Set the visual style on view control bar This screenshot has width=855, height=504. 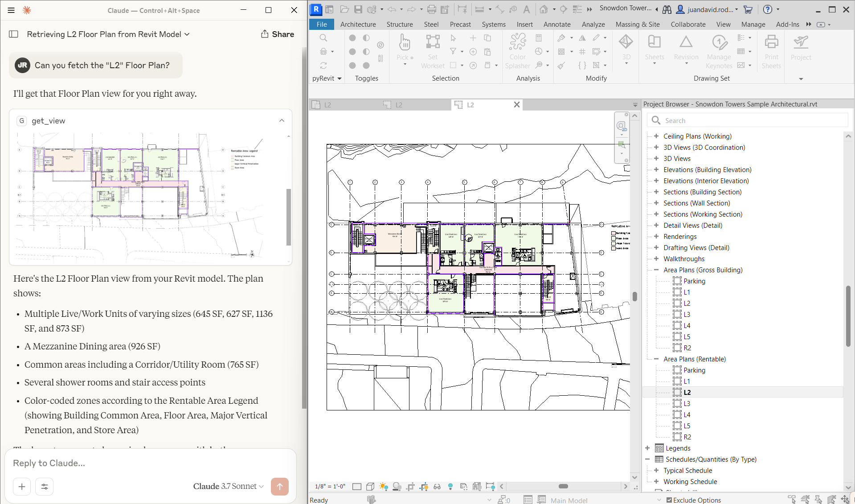(x=370, y=486)
